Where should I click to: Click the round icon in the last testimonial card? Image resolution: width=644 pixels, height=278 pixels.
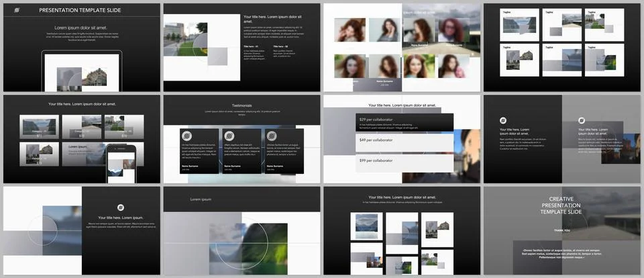point(272,136)
